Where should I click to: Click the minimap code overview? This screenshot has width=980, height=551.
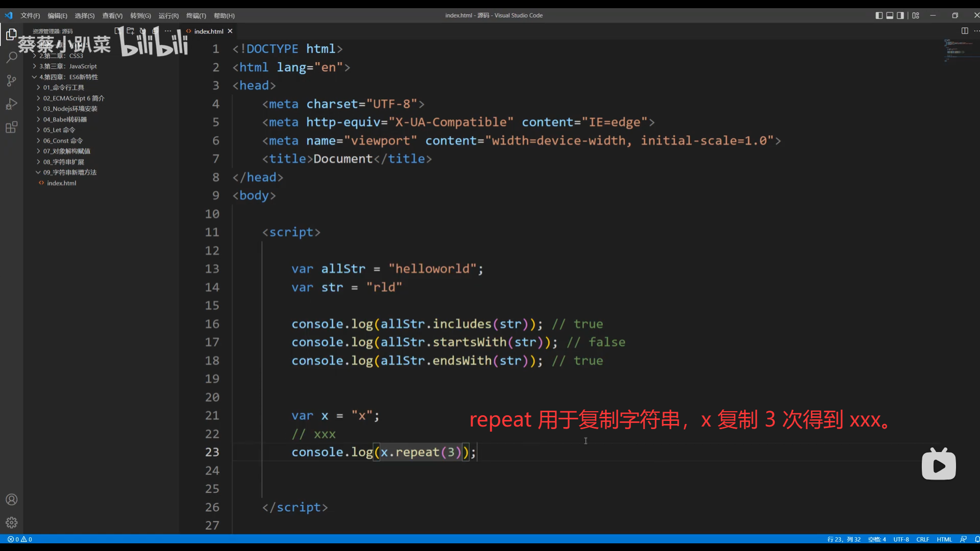click(x=957, y=51)
